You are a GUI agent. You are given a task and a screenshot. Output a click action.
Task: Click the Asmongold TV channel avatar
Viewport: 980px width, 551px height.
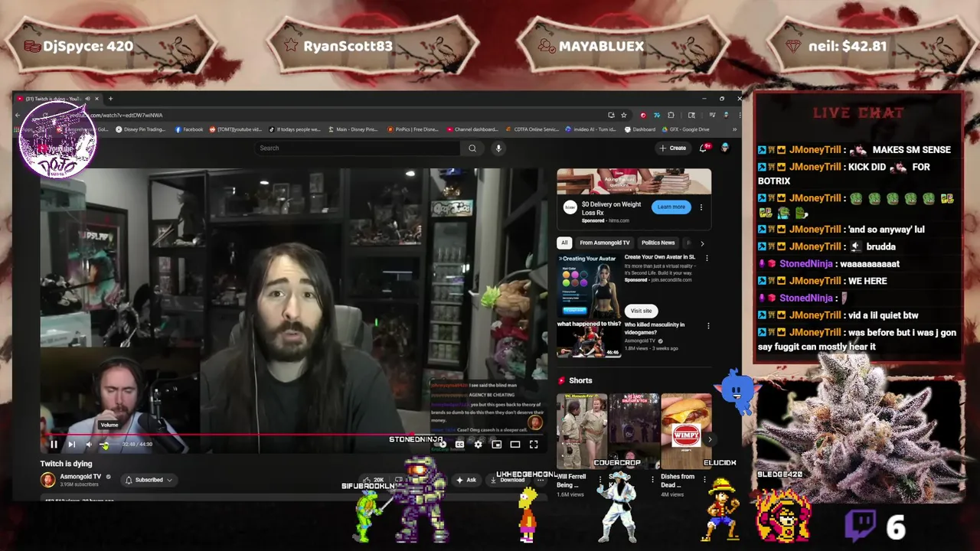point(48,480)
